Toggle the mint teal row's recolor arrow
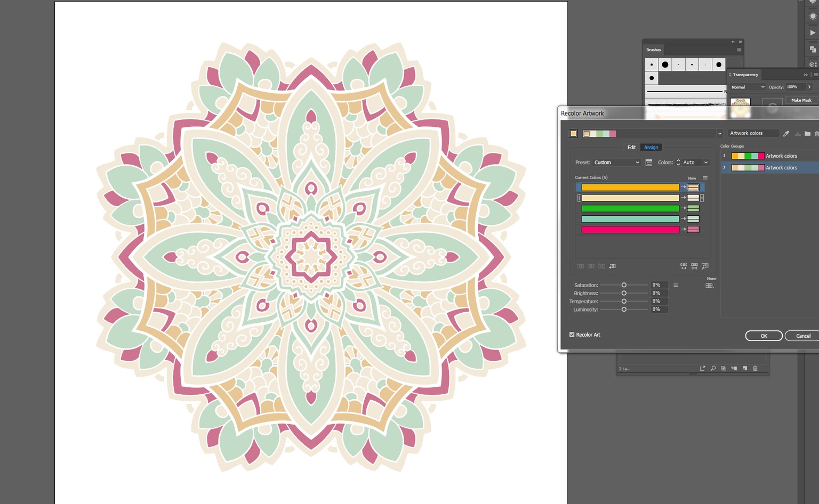819x504 pixels. tap(684, 219)
